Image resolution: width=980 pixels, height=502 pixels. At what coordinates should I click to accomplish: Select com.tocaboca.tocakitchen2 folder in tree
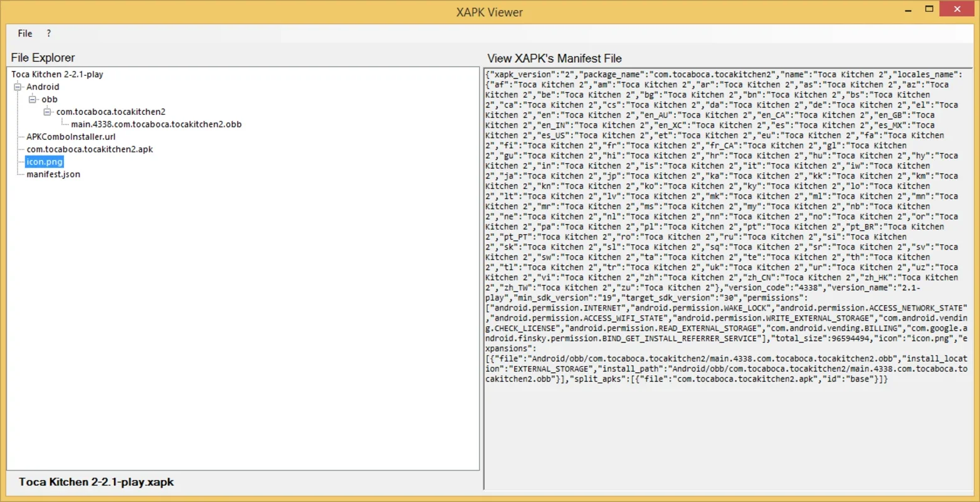111,112
